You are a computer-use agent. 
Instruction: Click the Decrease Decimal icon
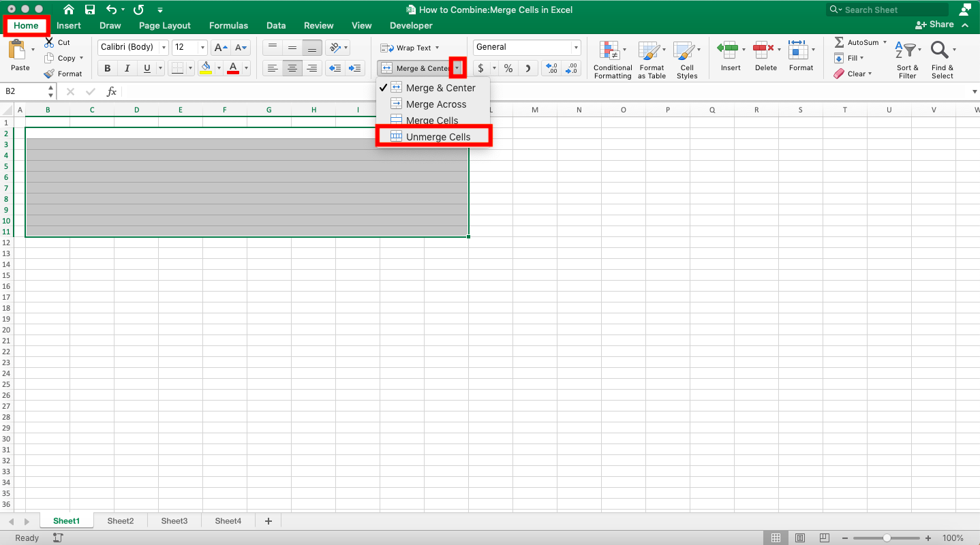(572, 68)
